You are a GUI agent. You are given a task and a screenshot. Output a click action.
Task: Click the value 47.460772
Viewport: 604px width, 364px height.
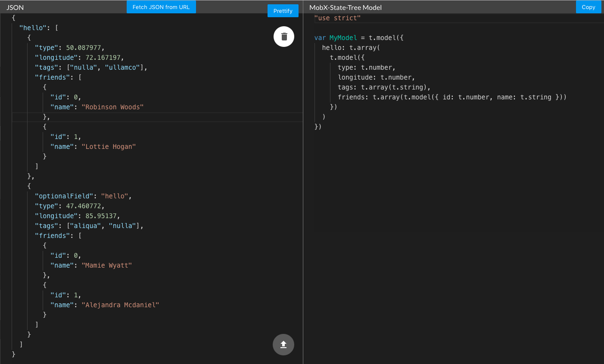84,206
